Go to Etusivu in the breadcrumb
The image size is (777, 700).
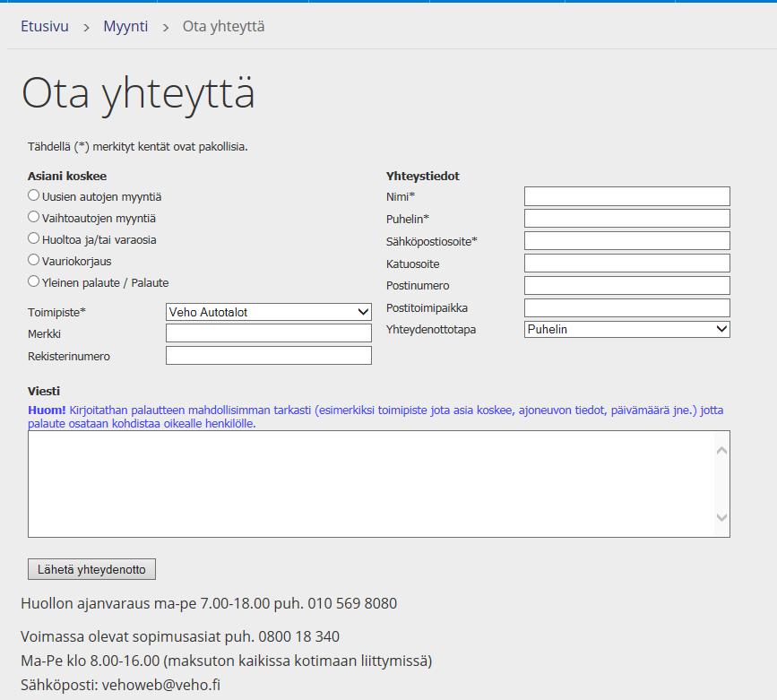45,26
